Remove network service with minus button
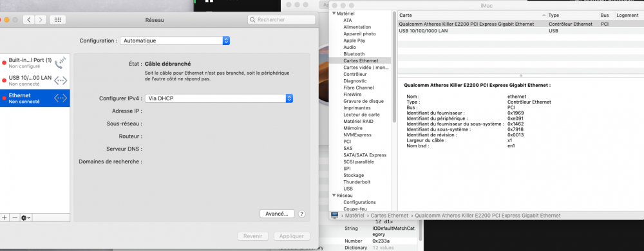This screenshot has height=251, width=644. 15,218
